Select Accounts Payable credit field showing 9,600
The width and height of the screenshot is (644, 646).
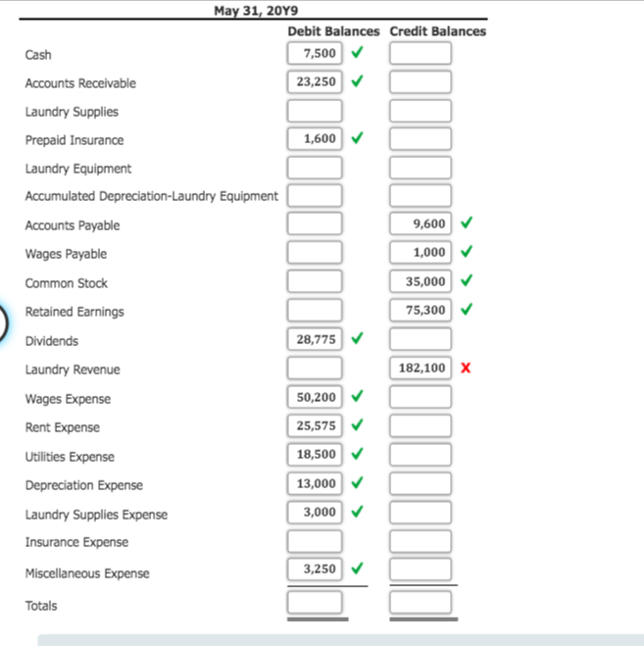coord(421,224)
